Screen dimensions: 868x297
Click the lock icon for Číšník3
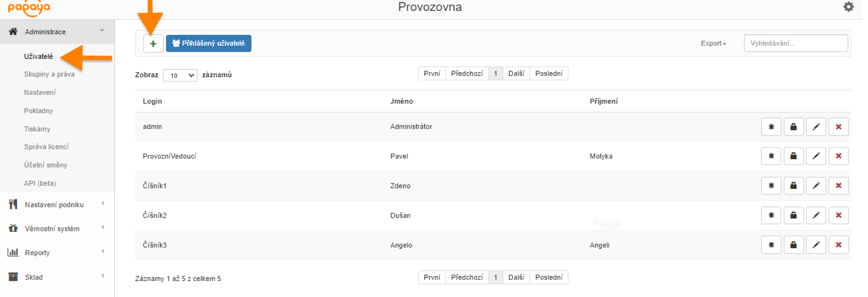794,245
